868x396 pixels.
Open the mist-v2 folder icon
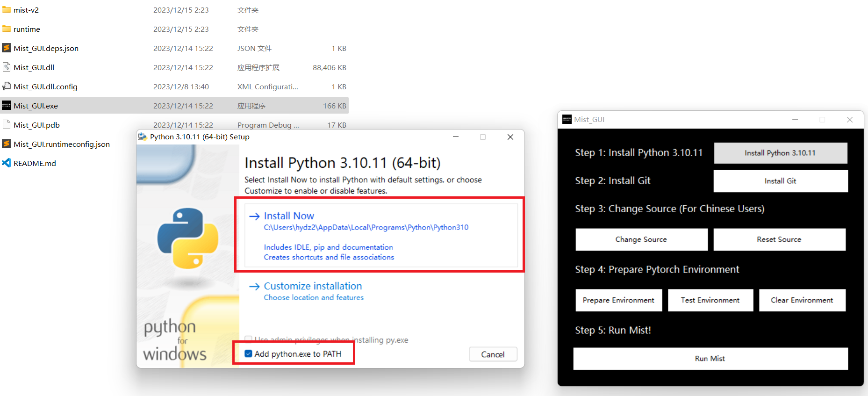click(x=7, y=10)
